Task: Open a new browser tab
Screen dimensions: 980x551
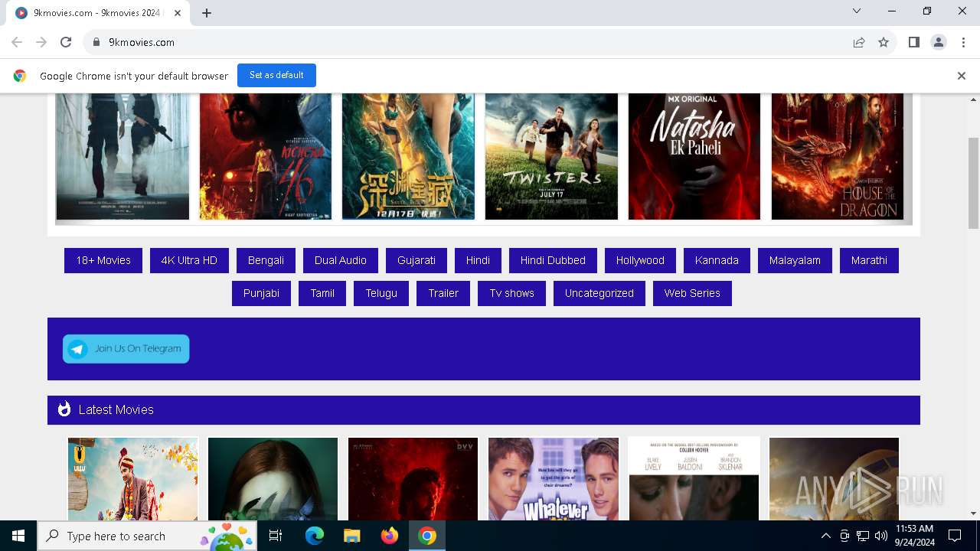Action: click(207, 13)
